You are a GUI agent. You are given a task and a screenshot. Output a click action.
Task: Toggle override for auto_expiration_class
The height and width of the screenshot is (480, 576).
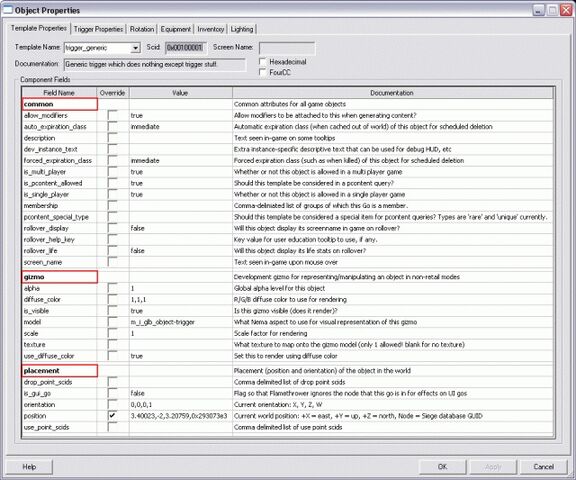[112, 127]
